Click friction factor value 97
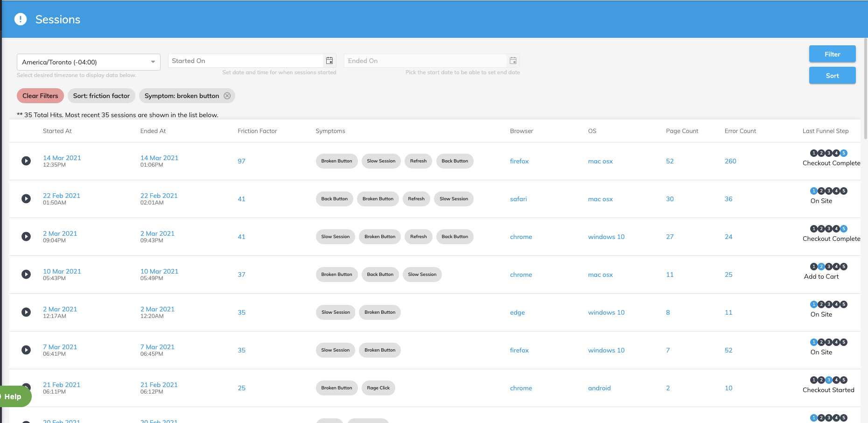 coord(241,161)
